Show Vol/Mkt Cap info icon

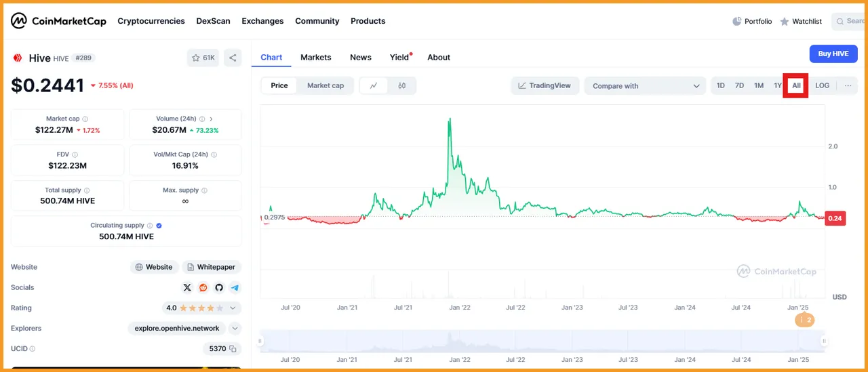click(214, 154)
